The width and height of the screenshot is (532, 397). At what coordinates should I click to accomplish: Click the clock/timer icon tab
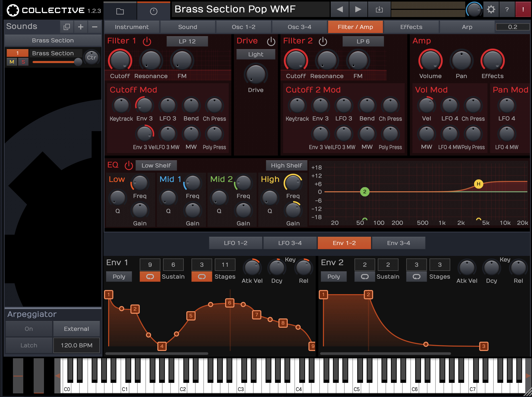[x=154, y=11]
